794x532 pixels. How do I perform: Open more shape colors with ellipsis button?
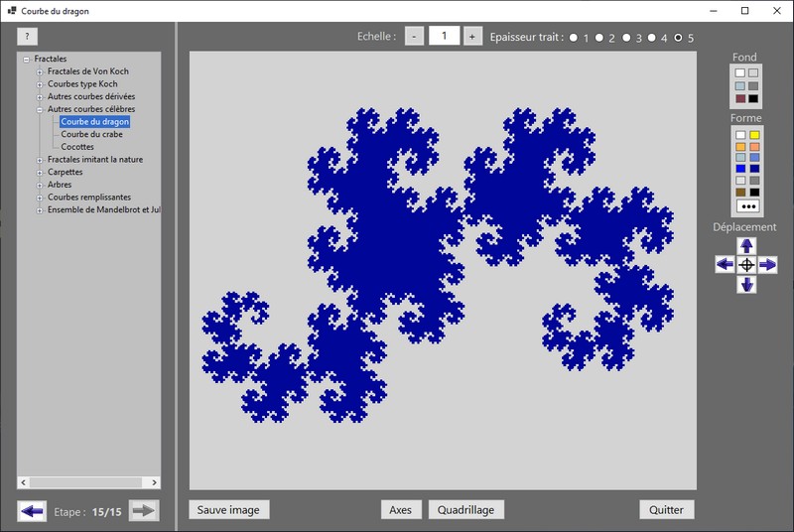click(746, 206)
